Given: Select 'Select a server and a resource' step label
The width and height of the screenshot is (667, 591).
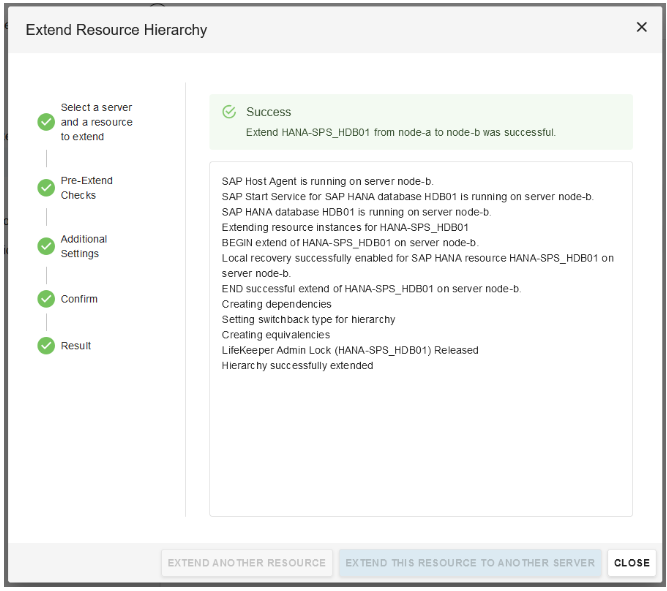Looking at the screenshot, I should tap(96, 122).
